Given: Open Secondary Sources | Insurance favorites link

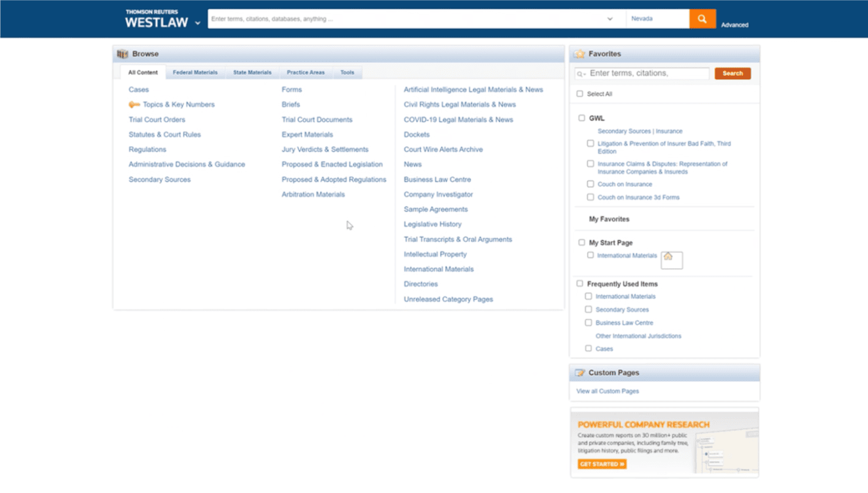Looking at the screenshot, I should coord(640,131).
